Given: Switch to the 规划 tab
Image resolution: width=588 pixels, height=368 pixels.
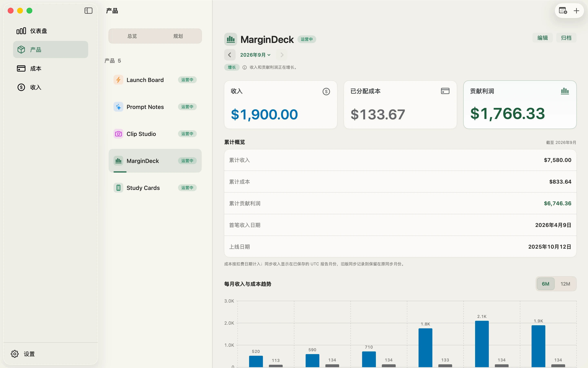Looking at the screenshot, I should pos(178,36).
